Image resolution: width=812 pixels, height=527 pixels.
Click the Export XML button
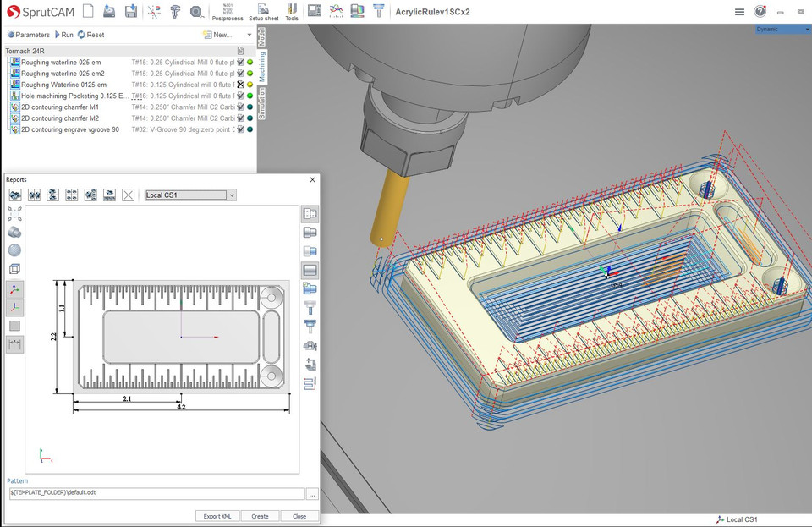coord(217,515)
